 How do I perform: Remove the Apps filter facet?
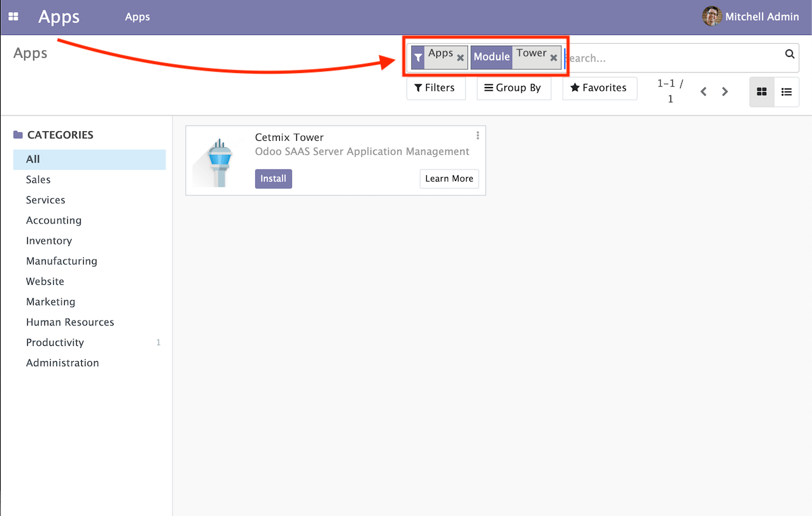pos(461,58)
